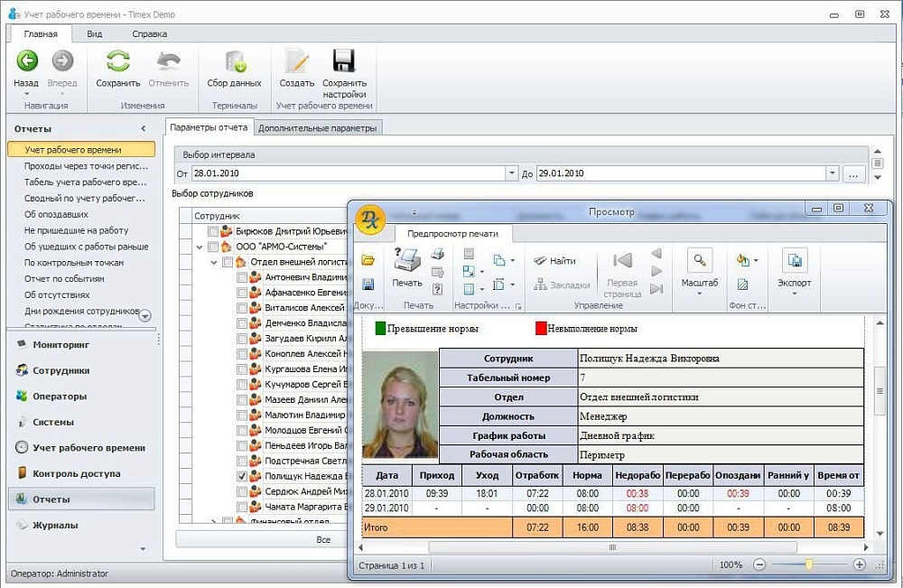Switch to the Вид ribbon tab
This screenshot has height=588, width=903.
(x=94, y=34)
